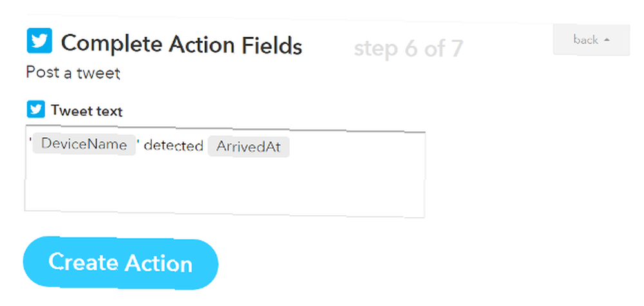Click the upward caret arrow on back button
The height and width of the screenshot is (306, 644).
[x=607, y=40]
